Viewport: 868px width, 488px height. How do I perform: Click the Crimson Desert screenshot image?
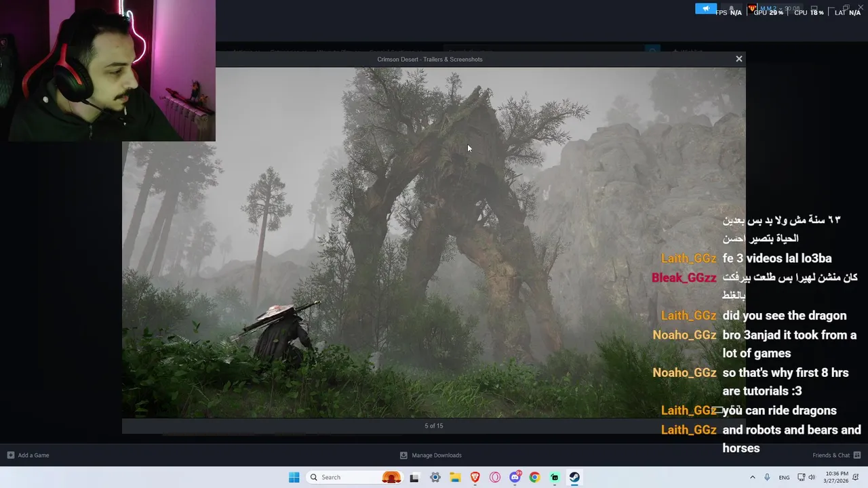433,242
